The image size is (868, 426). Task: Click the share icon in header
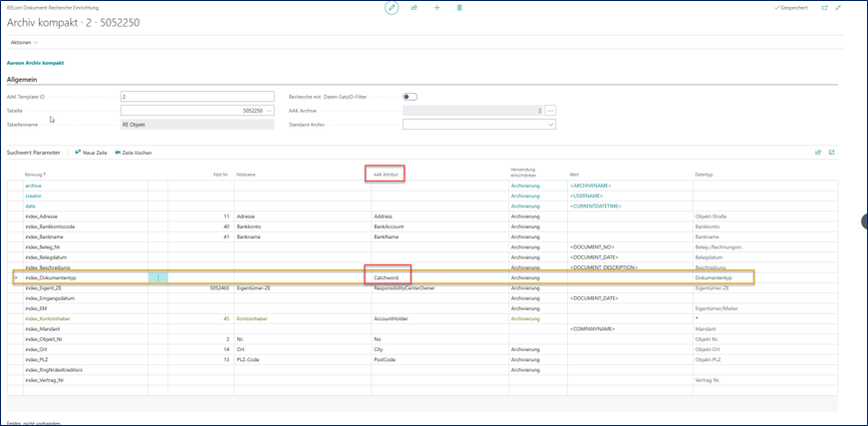tap(415, 7)
